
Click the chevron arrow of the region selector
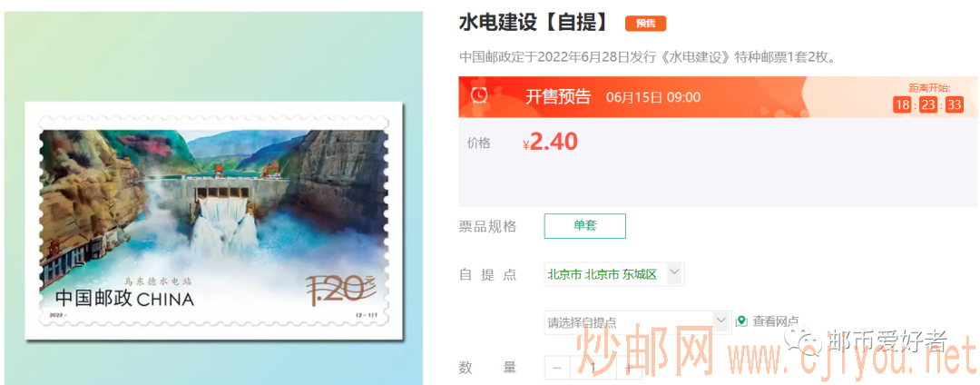point(674,271)
